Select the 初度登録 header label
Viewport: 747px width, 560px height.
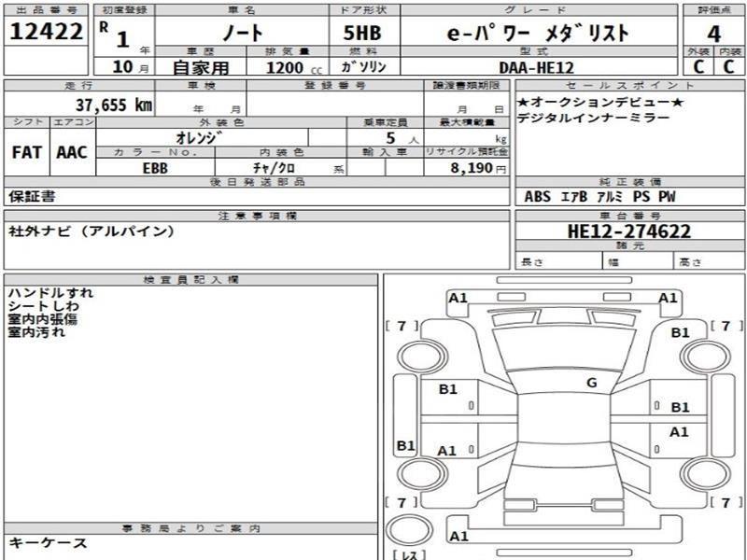pyautogui.click(x=124, y=10)
